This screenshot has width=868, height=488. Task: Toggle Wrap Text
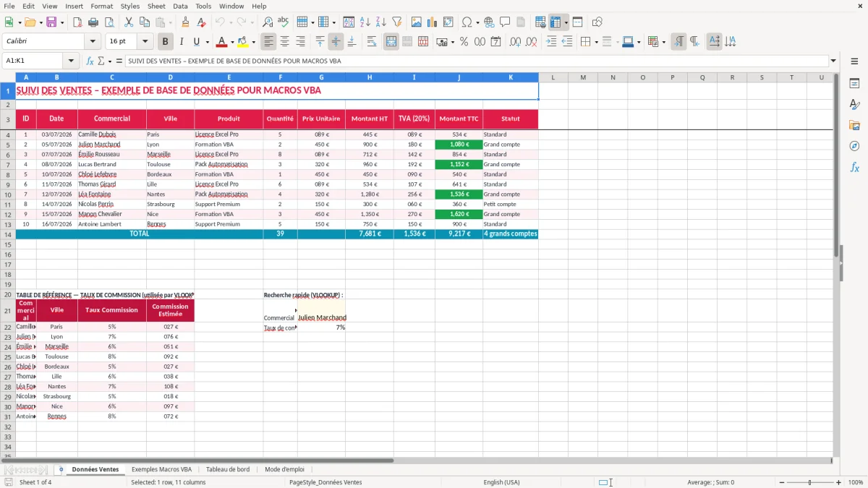click(x=372, y=42)
